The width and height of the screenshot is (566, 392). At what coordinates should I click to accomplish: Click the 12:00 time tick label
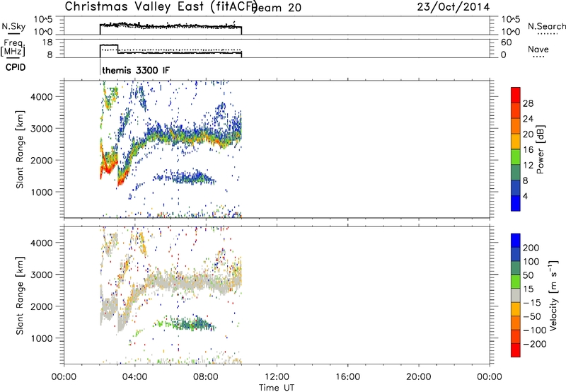tap(277, 377)
